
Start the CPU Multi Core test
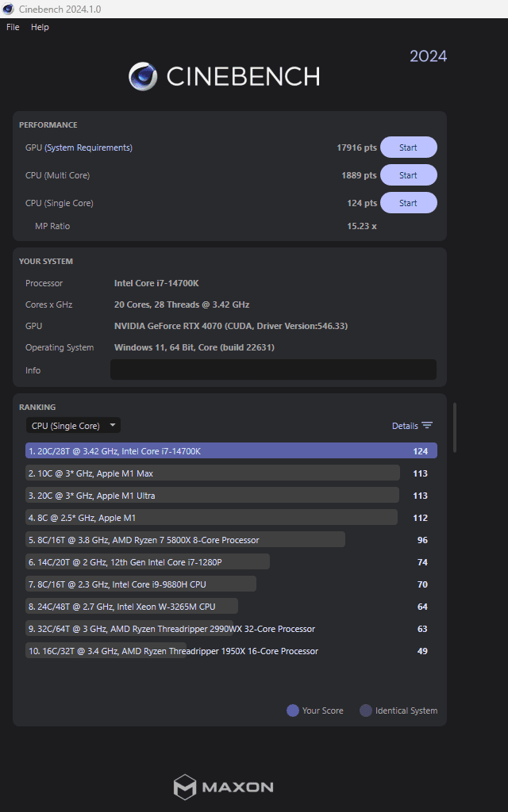(409, 175)
